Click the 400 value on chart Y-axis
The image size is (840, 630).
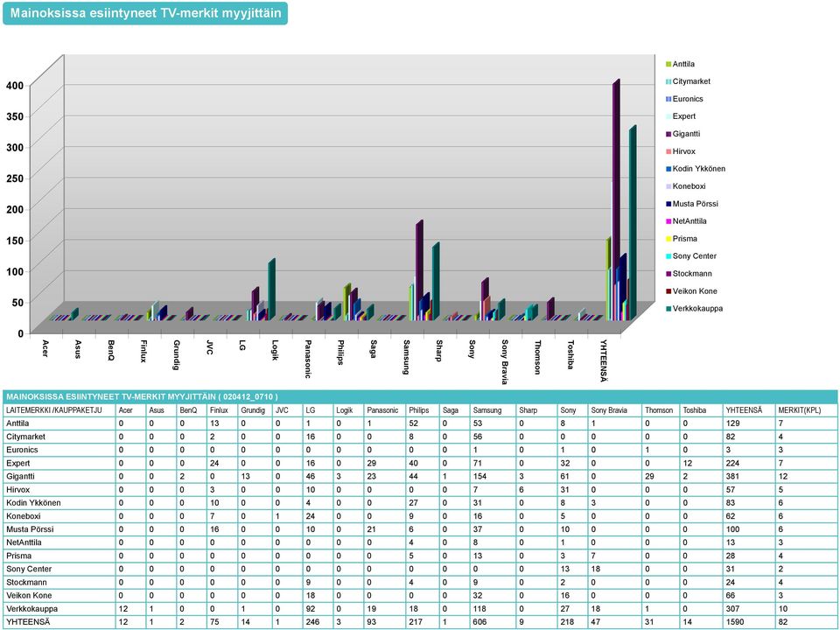(15, 85)
